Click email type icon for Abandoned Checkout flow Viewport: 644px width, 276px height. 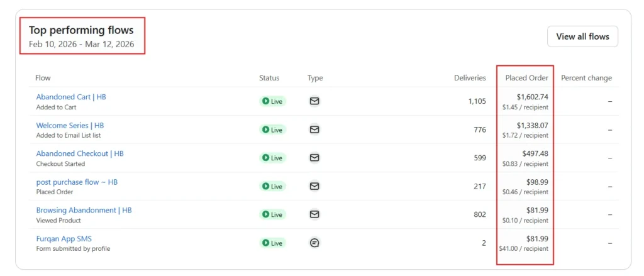(x=314, y=158)
